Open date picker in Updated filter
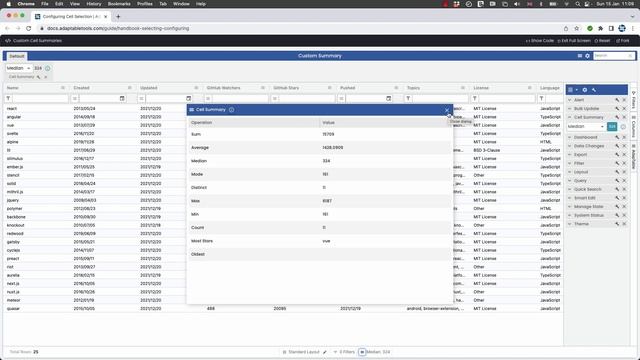The width and height of the screenshot is (640, 360). [189, 98]
